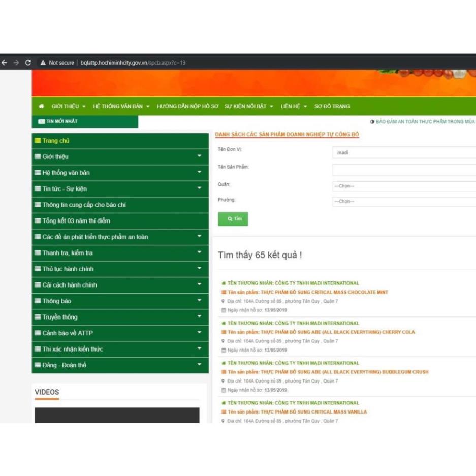Open the Phường dropdown
This screenshot has width=476, height=476.
coord(404,202)
